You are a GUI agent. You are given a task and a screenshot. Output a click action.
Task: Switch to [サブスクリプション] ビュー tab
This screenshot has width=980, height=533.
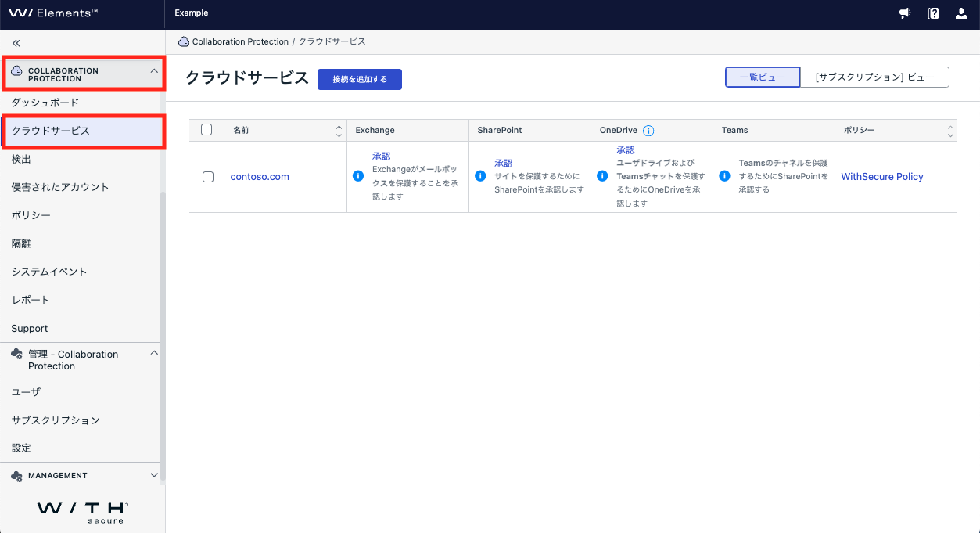tap(874, 77)
